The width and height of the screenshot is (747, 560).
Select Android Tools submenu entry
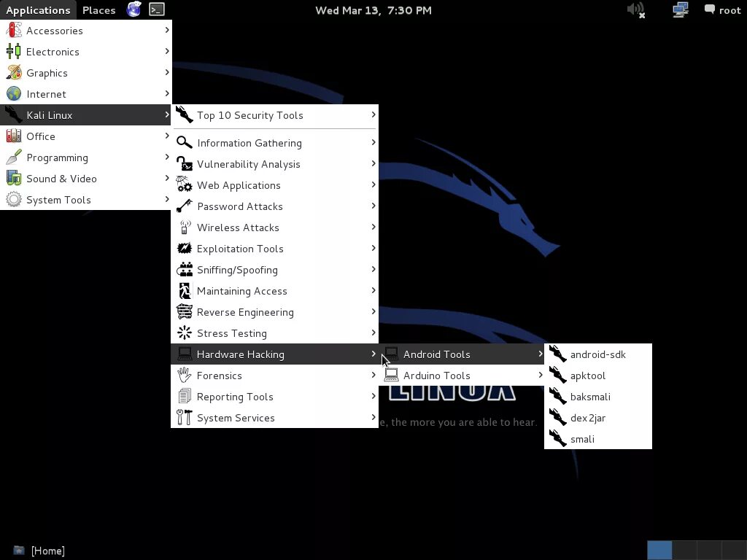click(462, 354)
